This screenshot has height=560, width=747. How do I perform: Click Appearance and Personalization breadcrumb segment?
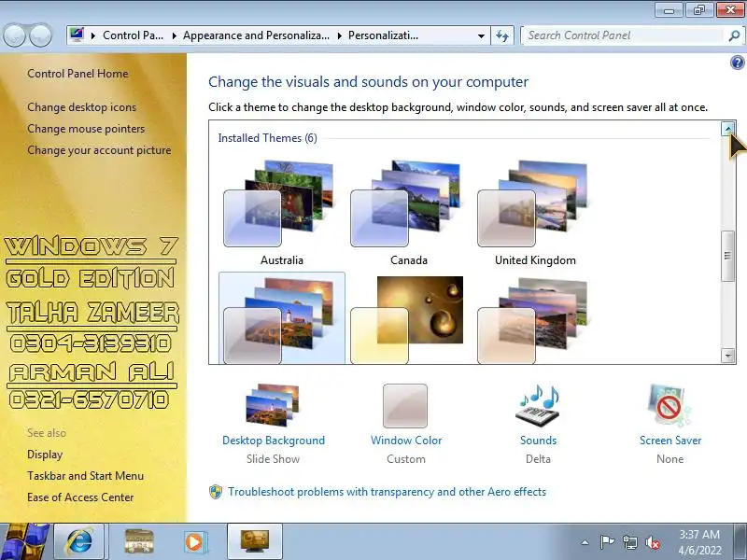pos(256,35)
